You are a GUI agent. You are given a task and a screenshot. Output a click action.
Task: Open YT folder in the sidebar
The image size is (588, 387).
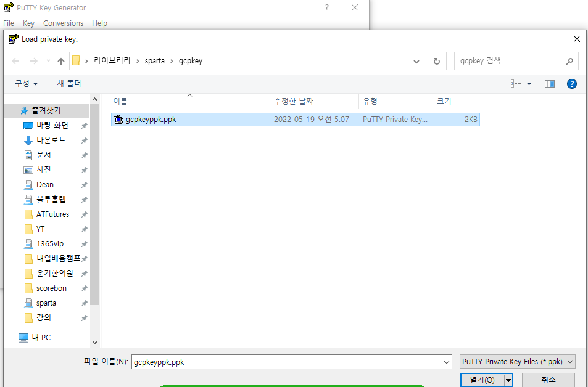click(x=40, y=229)
